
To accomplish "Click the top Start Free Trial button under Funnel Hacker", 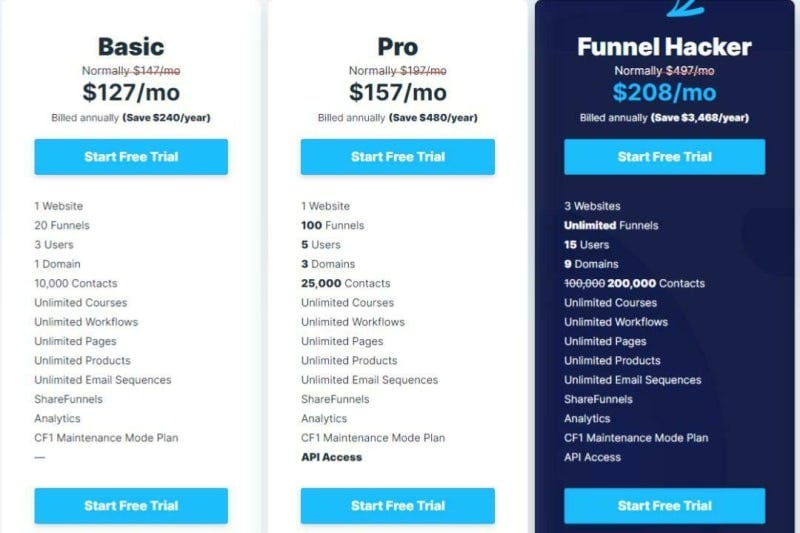I will (664, 157).
